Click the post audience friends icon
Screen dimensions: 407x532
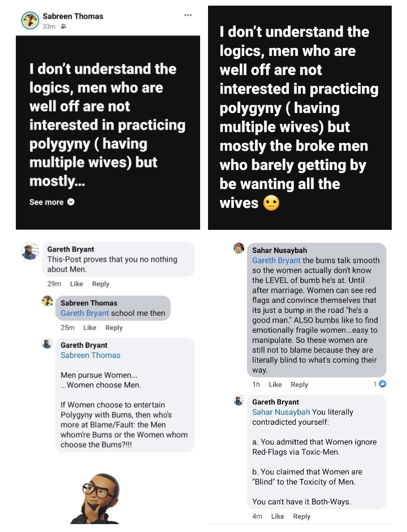63,27
